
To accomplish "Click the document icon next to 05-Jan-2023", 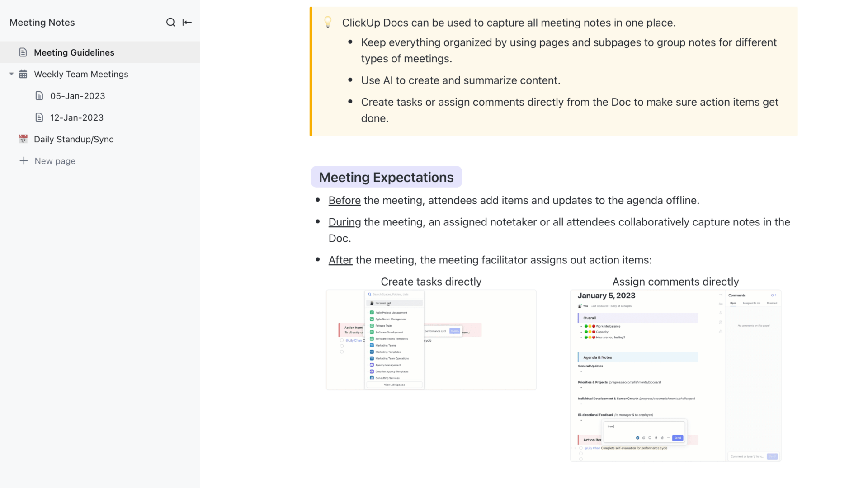I will pos(39,95).
